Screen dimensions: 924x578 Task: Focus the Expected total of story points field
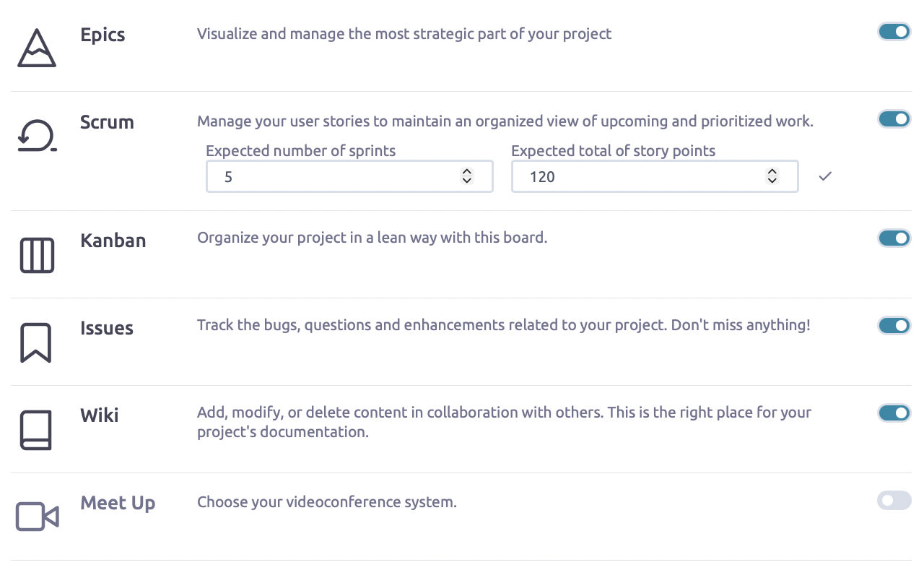[x=655, y=176]
